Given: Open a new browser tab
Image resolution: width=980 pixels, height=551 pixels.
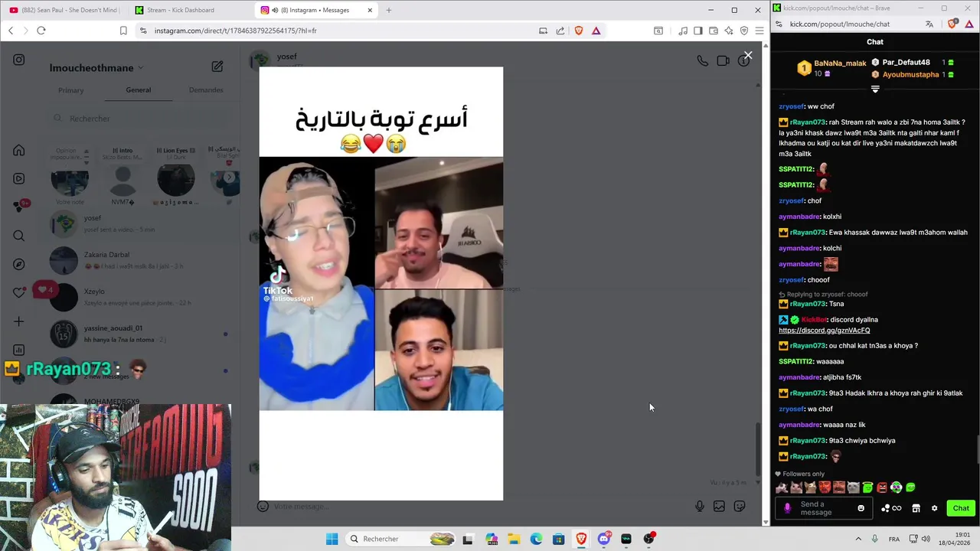Looking at the screenshot, I should [x=388, y=10].
